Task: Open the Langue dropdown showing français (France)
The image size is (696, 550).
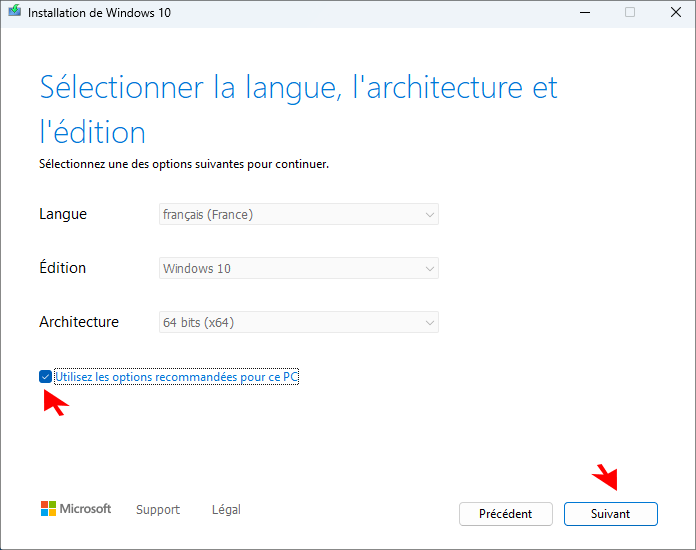Action: [299, 214]
